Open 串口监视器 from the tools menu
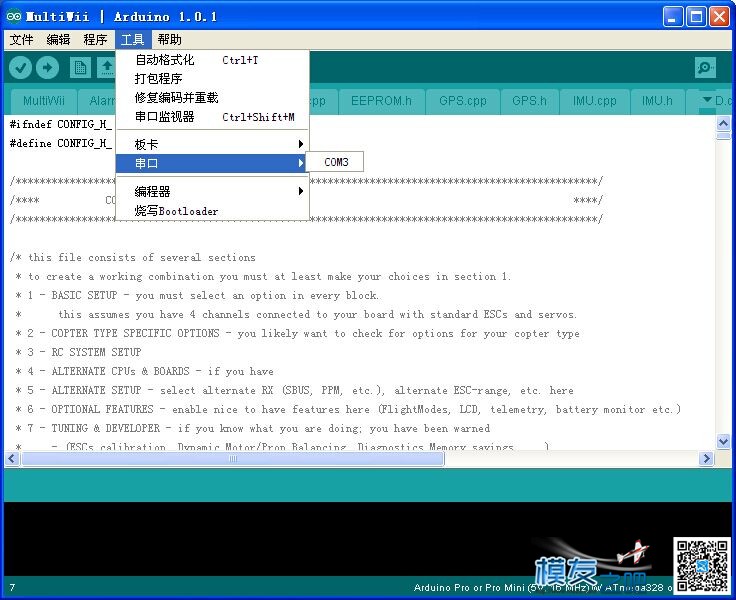 click(213, 116)
